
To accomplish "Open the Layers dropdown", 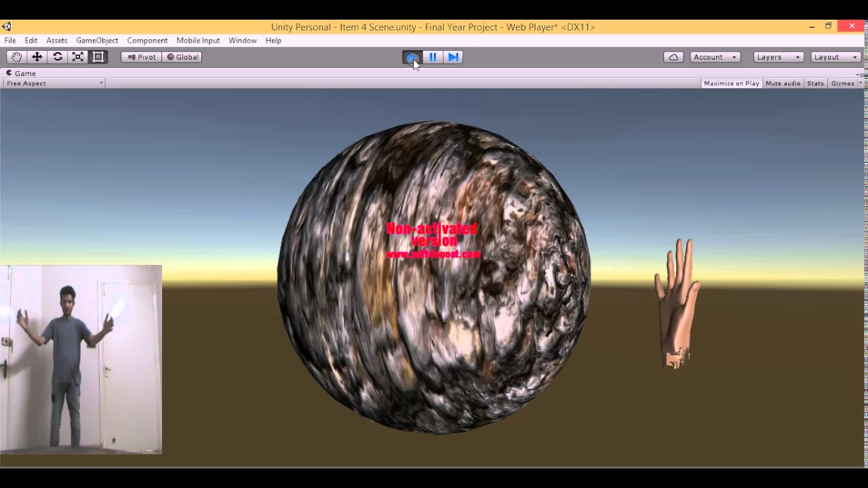I will [778, 57].
